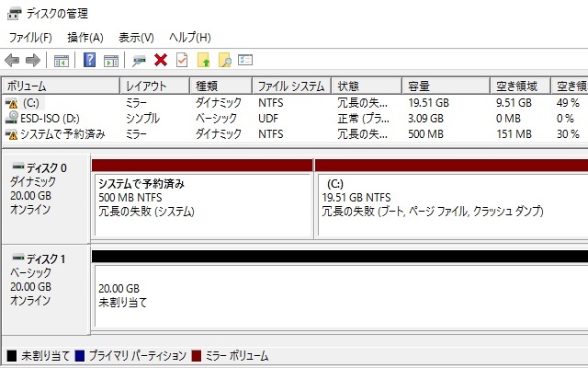This screenshot has height=368, width=588.
Task: Toggle the console tree pane icon
Action: [x=62, y=61]
